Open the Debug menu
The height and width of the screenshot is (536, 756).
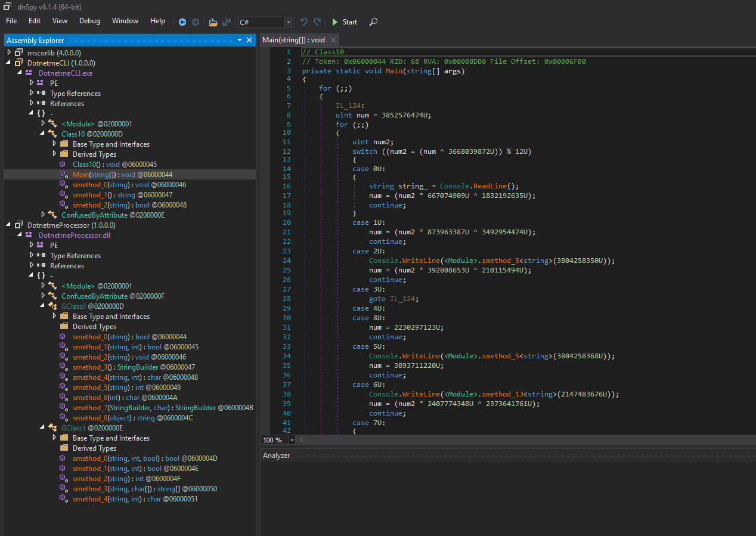click(89, 21)
